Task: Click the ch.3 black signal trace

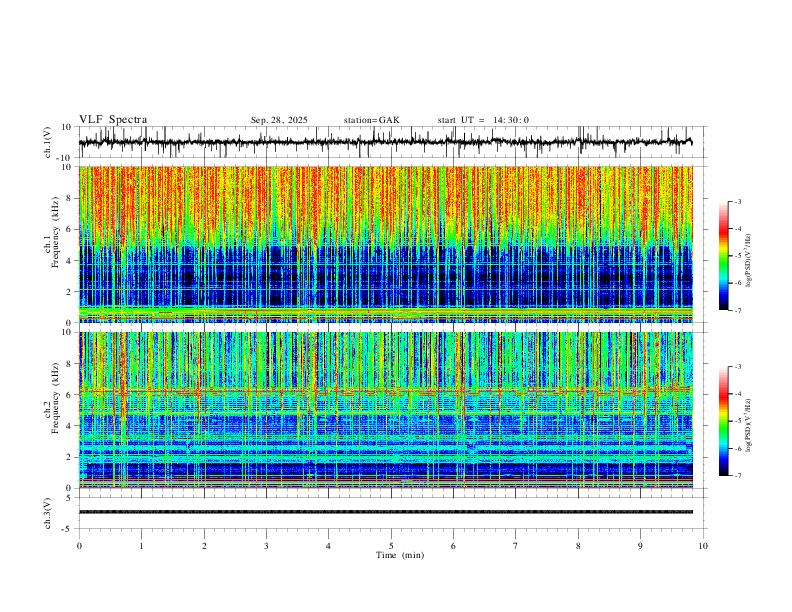Action: (x=385, y=512)
